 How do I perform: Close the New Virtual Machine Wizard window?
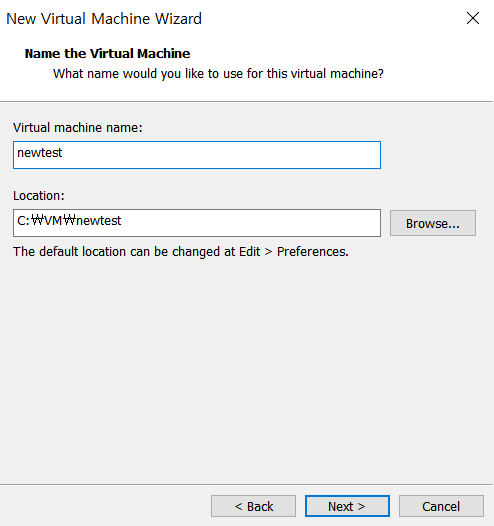tap(473, 18)
